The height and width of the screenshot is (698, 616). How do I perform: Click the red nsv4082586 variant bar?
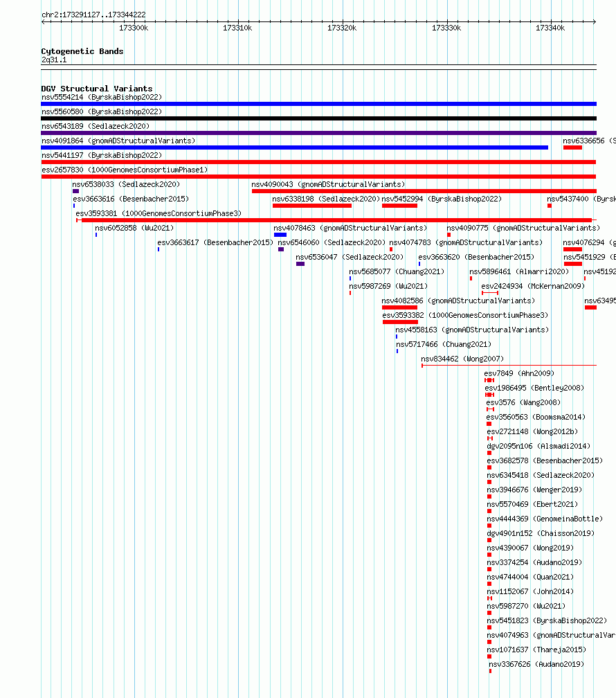pyautogui.click(x=399, y=307)
